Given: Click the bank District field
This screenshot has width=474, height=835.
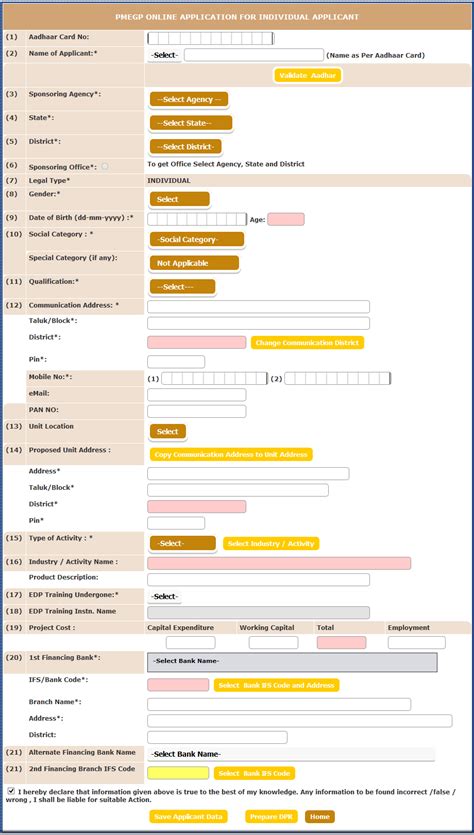Looking at the screenshot, I should [x=217, y=737].
